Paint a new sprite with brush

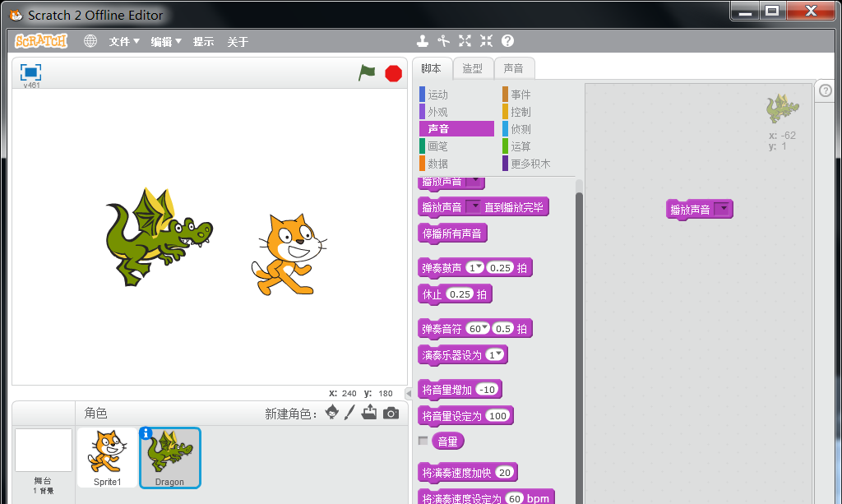pyautogui.click(x=349, y=413)
